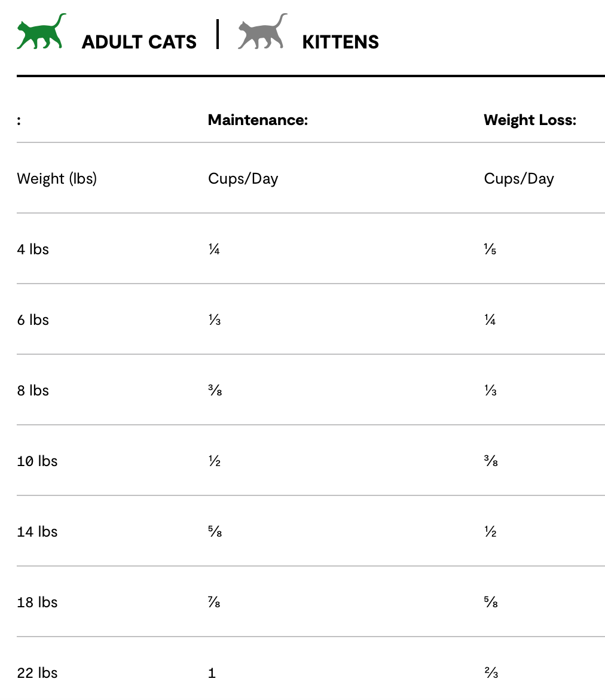The height and width of the screenshot is (700, 605).
Task: Switch to the Adult Cats tab
Action: [x=139, y=42]
